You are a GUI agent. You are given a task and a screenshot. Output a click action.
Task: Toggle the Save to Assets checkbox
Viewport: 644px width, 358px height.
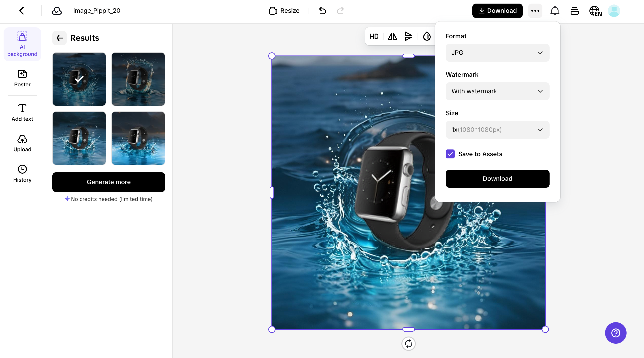pos(450,154)
